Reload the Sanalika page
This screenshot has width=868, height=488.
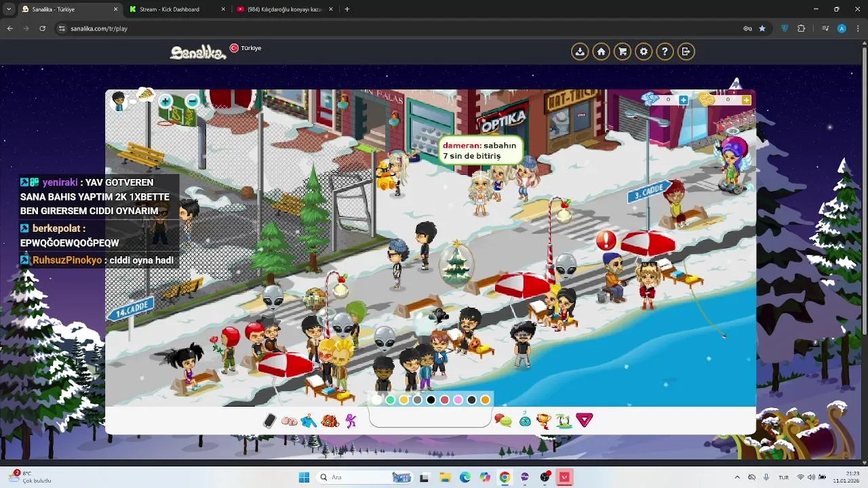(x=43, y=28)
